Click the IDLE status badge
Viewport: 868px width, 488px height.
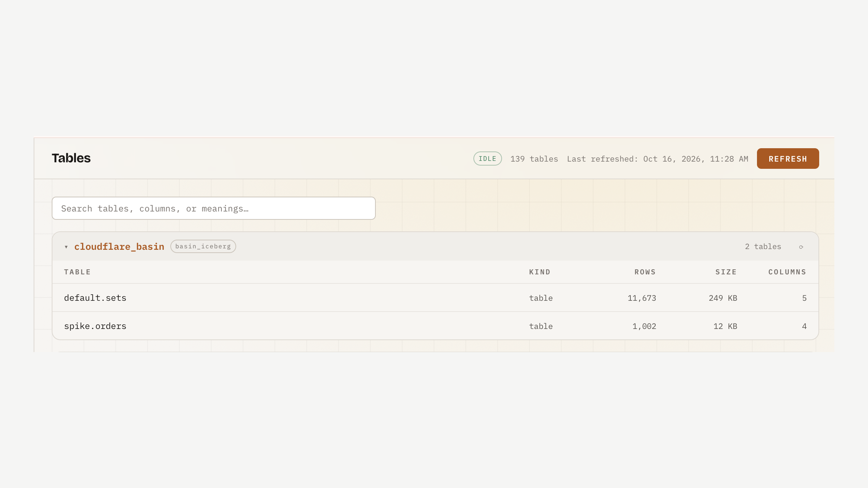tap(488, 159)
